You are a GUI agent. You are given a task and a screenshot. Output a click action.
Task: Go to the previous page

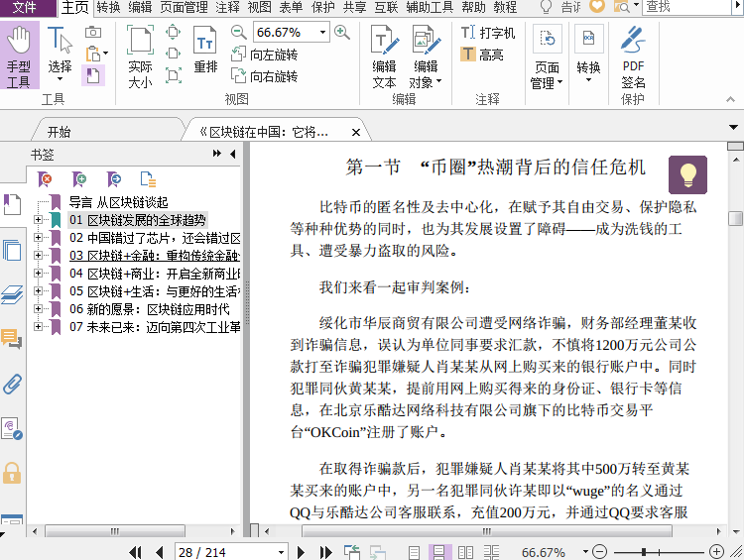[x=160, y=552]
